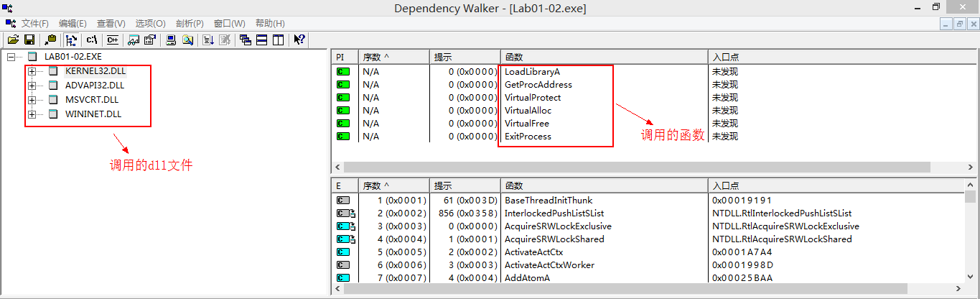Screen dimensions: 980x299
Task: Toggle the Auto Expand tree button
Action: tap(71, 40)
